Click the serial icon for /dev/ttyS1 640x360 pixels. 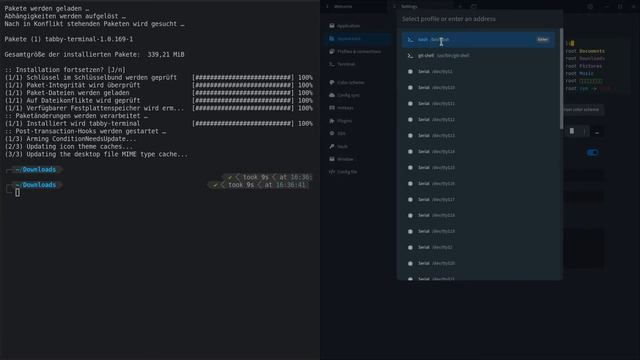[410, 71]
